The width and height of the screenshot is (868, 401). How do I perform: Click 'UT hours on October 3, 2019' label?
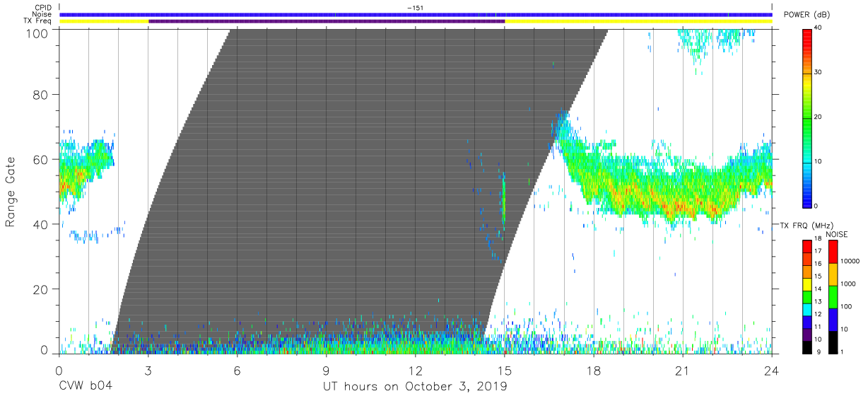tap(416, 386)
